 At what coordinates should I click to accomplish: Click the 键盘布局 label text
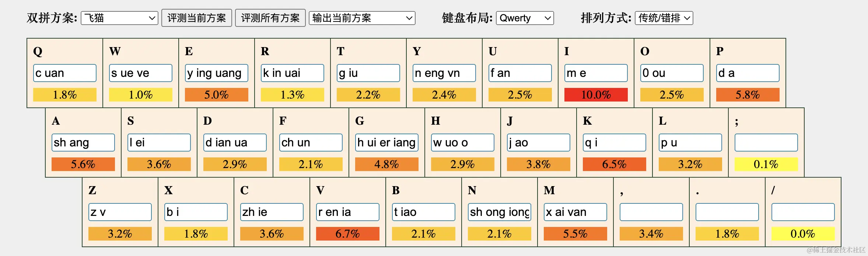[x=467, y=18]
